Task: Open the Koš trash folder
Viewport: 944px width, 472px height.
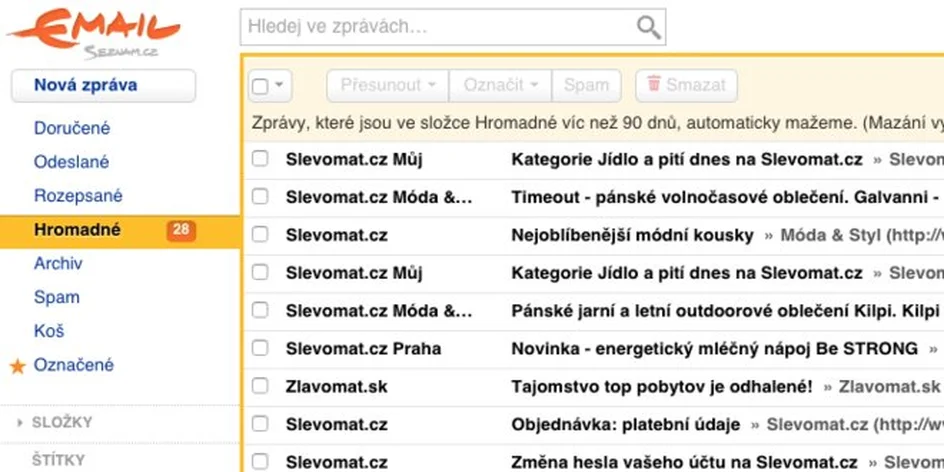Action: 49,331
